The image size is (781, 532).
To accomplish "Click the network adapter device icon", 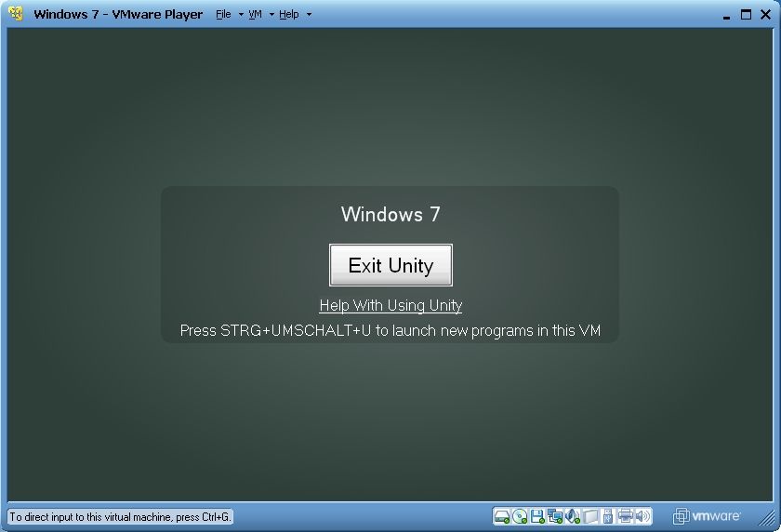I will pyautogui.click(x=555, y=516).
